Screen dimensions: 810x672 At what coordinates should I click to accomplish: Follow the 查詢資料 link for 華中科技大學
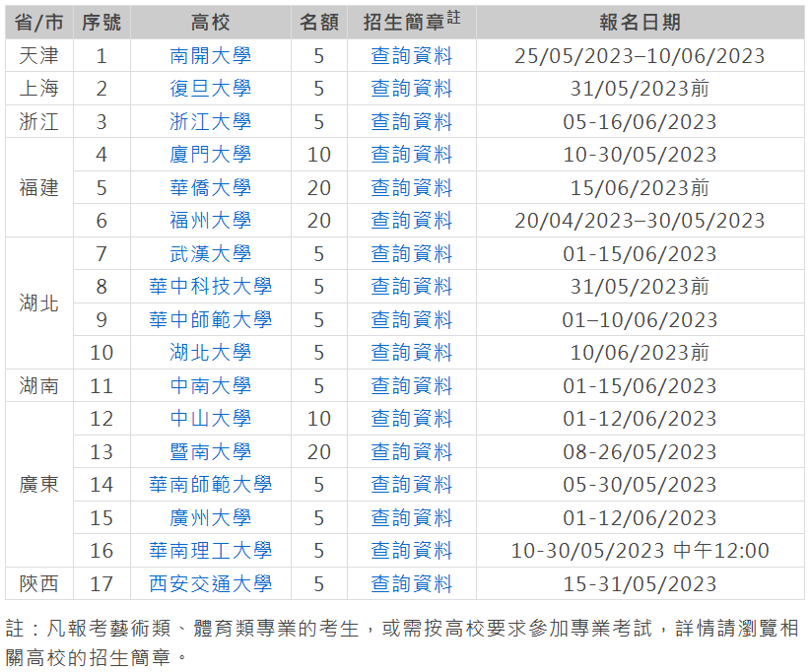tap(412, 287)
